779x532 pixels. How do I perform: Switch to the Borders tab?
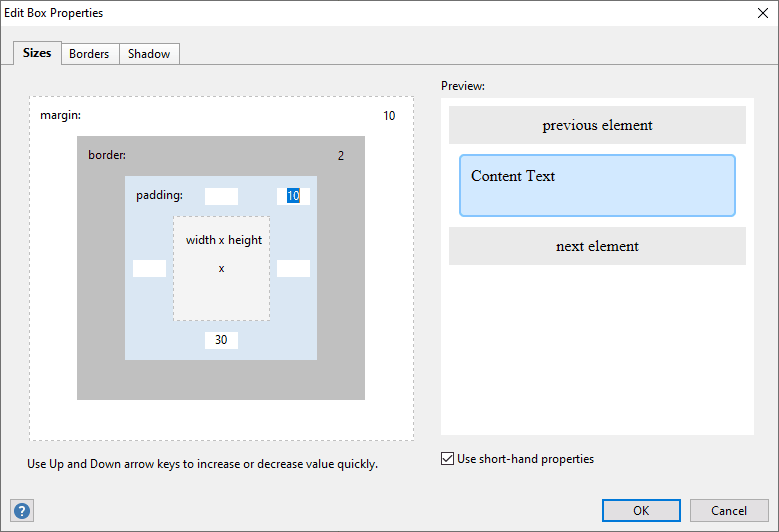click(x=89, y=54)
